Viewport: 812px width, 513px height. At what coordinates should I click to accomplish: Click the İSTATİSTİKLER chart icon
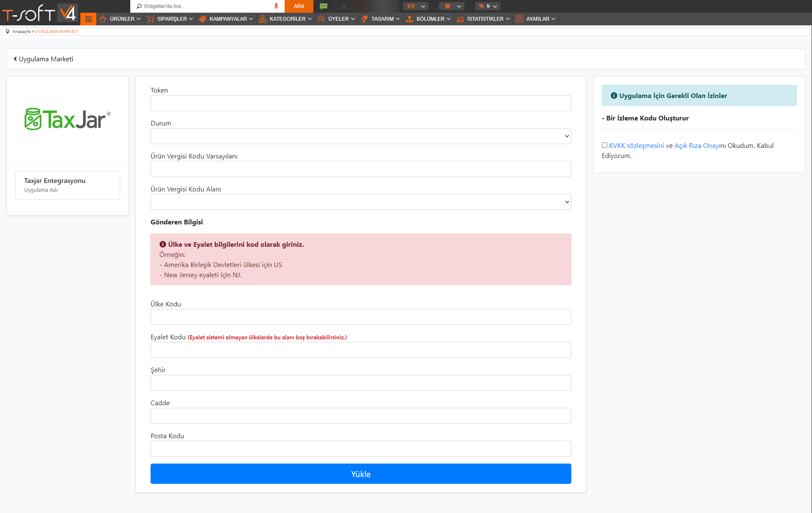[460, 19]
